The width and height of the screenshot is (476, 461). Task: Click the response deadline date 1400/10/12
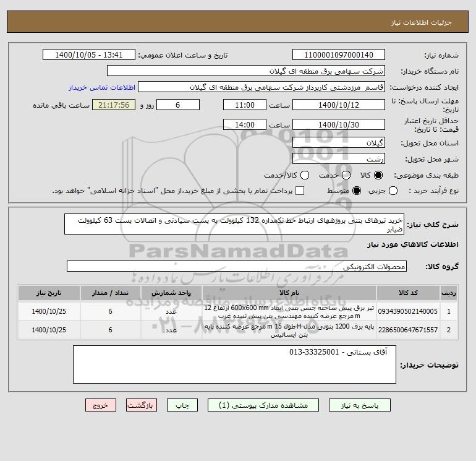[x=339, y=105]
